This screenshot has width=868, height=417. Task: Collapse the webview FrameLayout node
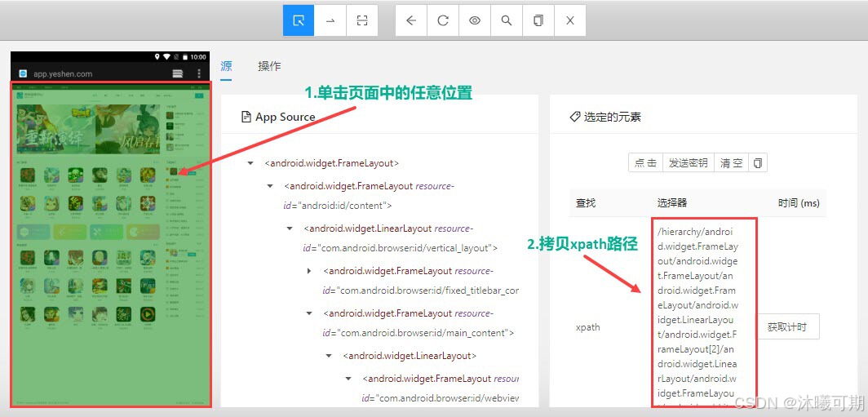pos(349,379)
